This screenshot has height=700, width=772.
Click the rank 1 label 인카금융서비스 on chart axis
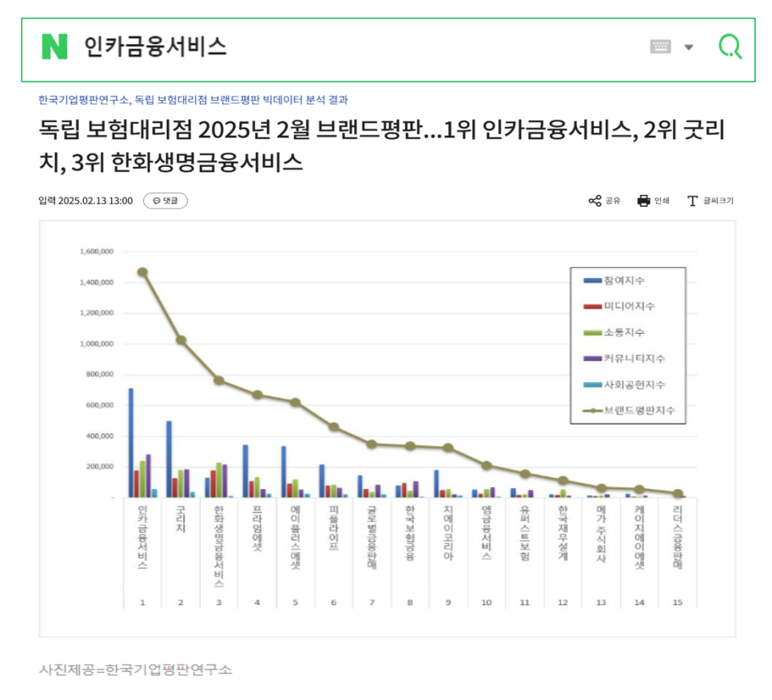point(142,537)
